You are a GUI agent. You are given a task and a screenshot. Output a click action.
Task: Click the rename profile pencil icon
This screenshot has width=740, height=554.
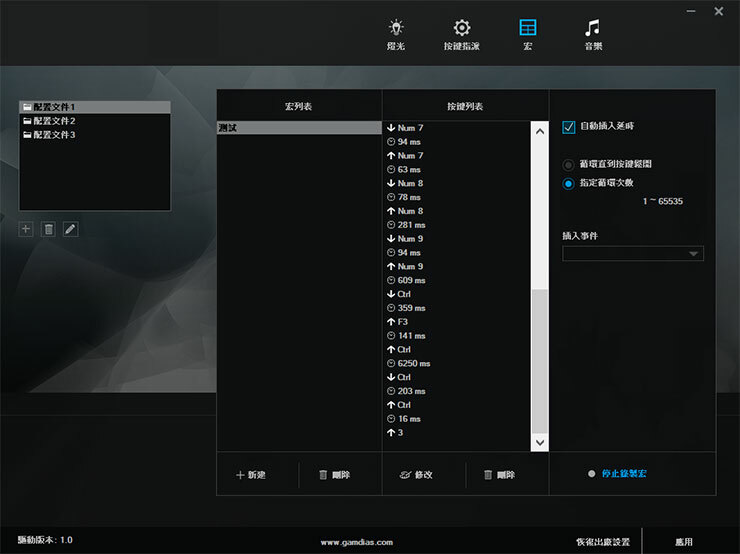(70, 229)
